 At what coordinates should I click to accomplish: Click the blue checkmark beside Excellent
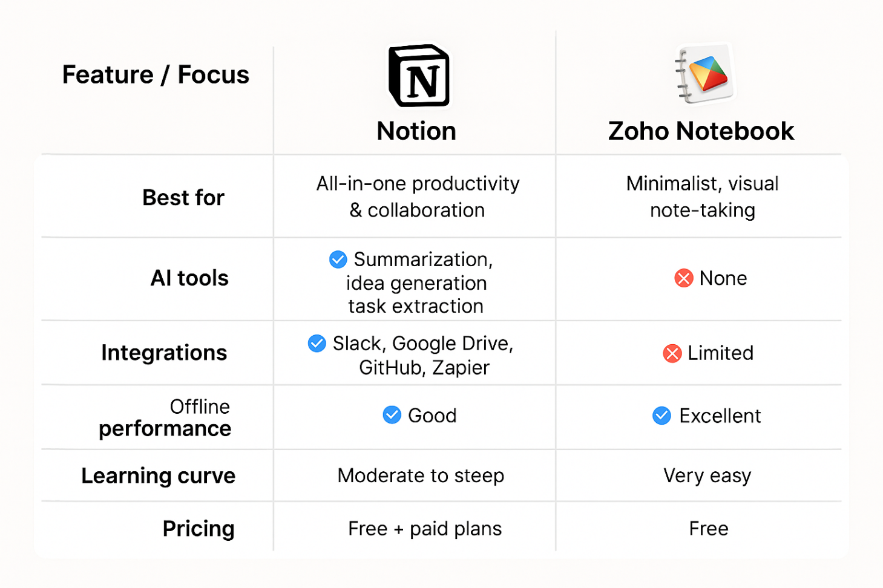(662, 416)
